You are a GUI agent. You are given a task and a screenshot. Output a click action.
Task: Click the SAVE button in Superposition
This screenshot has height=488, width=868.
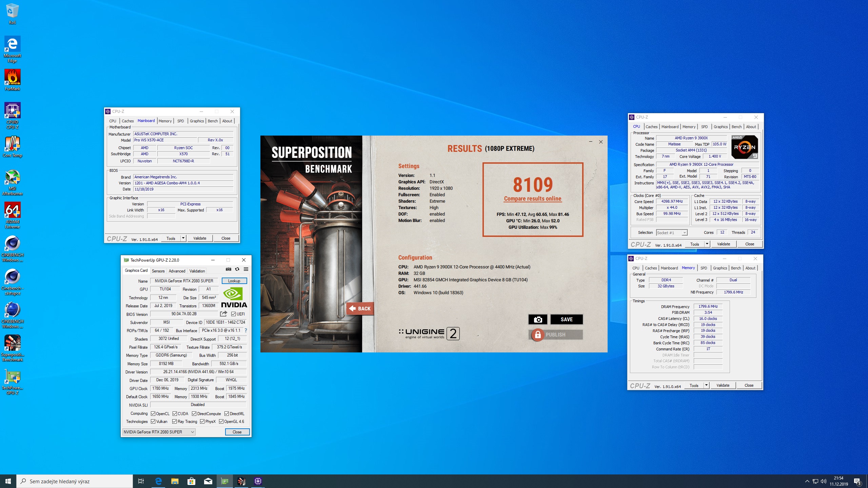point(567,319)
